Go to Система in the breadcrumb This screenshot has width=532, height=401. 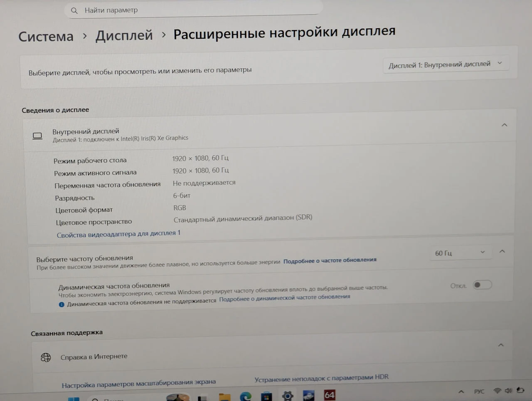point(46,37)
